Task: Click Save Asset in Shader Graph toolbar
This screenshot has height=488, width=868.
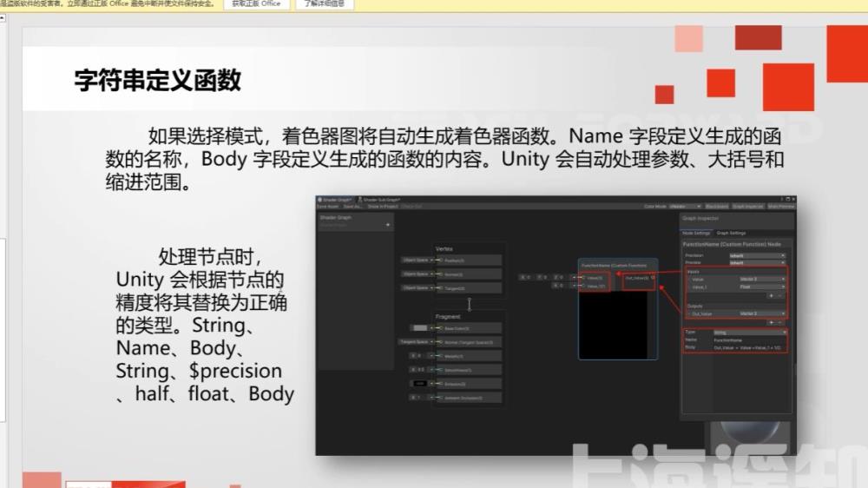Action: 328,207
